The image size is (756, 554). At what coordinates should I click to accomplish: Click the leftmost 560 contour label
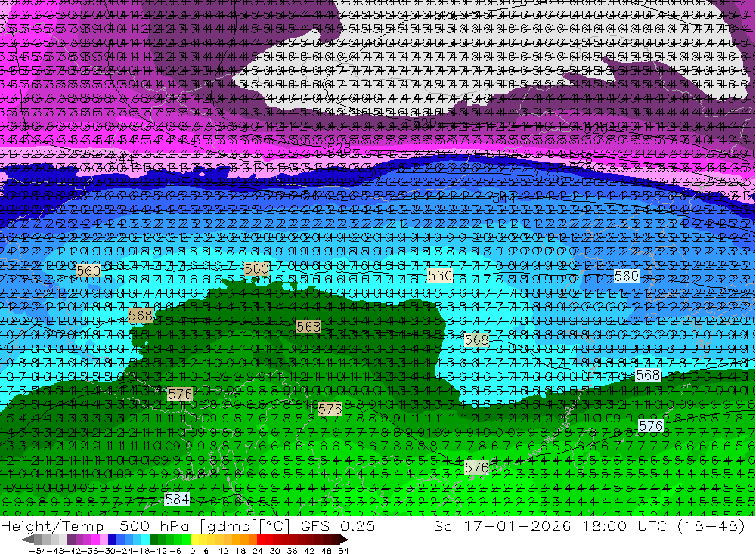pyautogui.click(x=88, y=271)
